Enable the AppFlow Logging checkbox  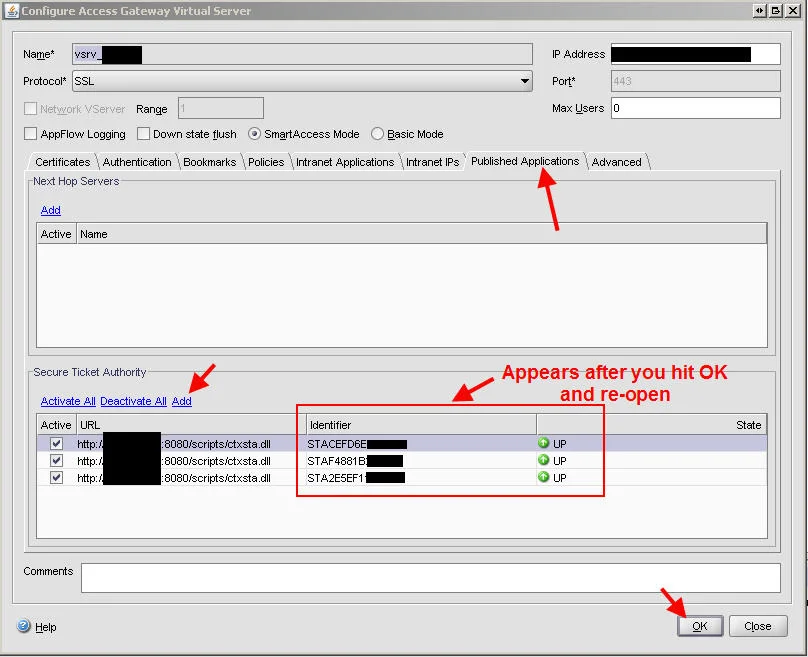pyautogui.click(x=30, y=134)
